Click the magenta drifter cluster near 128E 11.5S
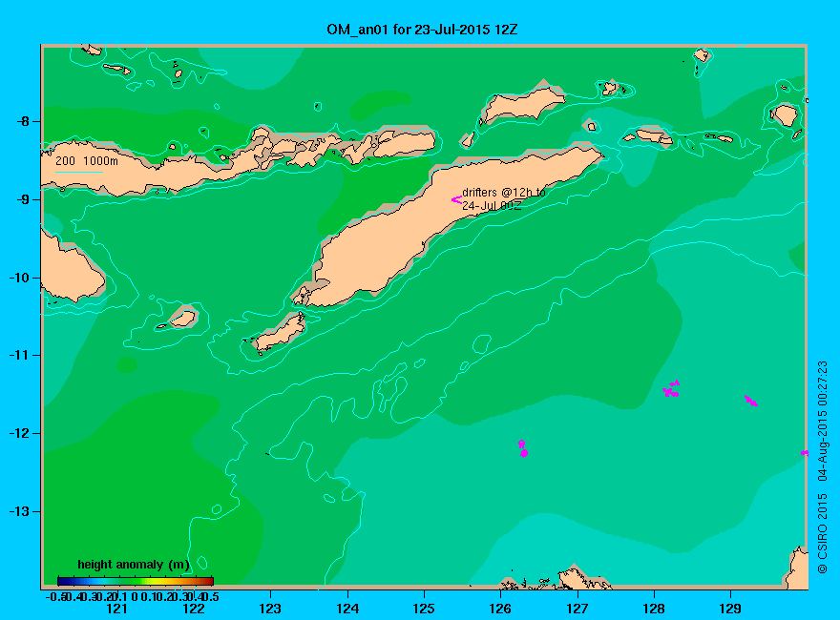840x620 pixels. pos(671,389)
